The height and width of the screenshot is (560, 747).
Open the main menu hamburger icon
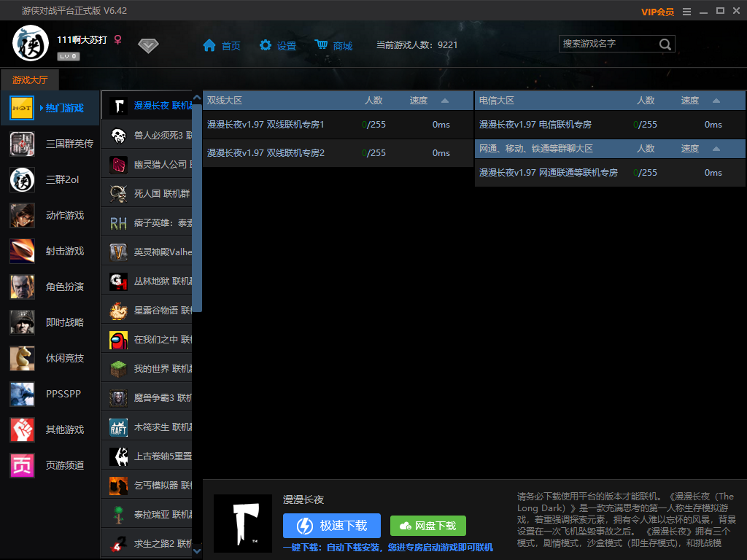[686, 12]
